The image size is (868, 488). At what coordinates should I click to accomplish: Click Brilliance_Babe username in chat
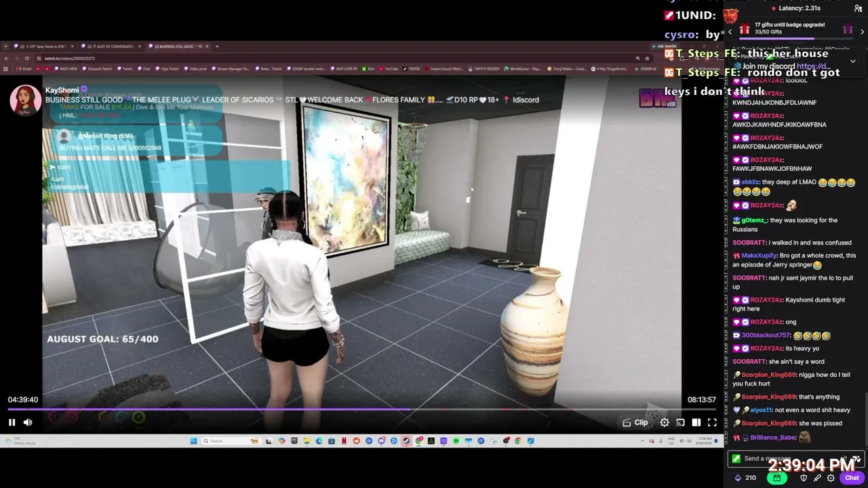click(773, 438)
